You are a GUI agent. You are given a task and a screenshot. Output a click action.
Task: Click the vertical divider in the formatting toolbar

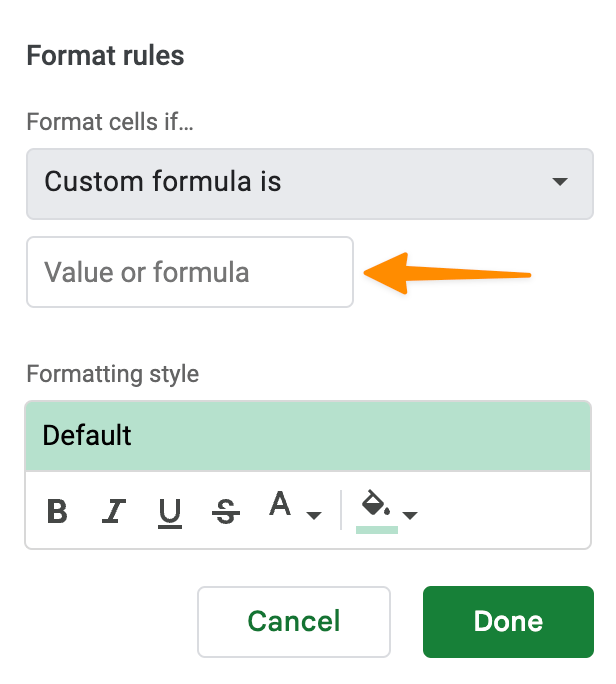click(x=342, y=511)
